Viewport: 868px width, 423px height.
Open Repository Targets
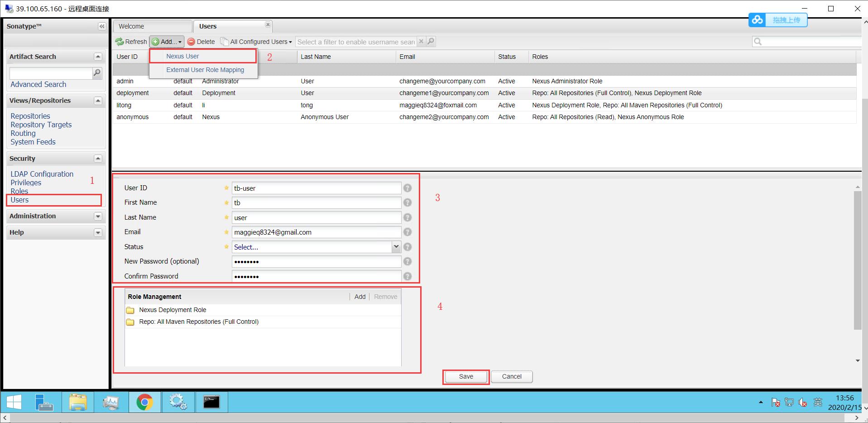pos(41,125)
